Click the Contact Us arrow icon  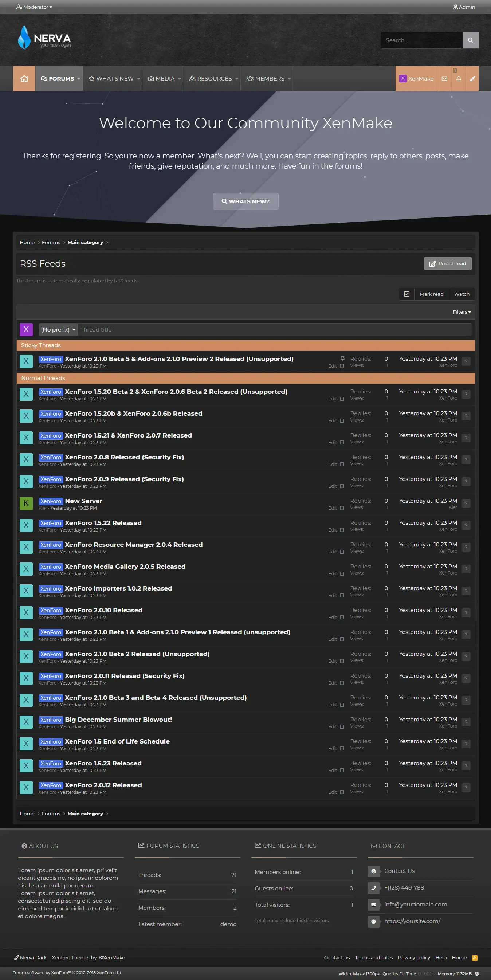(373, 871)
